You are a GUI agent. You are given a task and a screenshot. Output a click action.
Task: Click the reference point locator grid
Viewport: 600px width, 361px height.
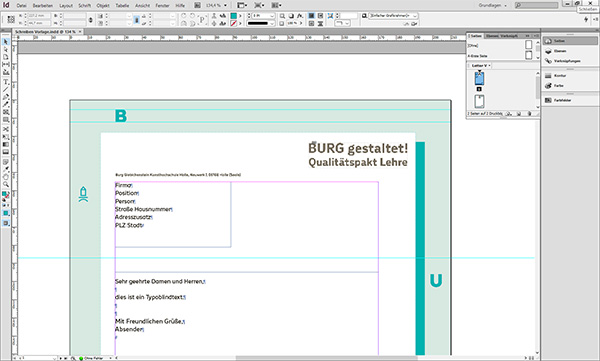coord(11,19)
